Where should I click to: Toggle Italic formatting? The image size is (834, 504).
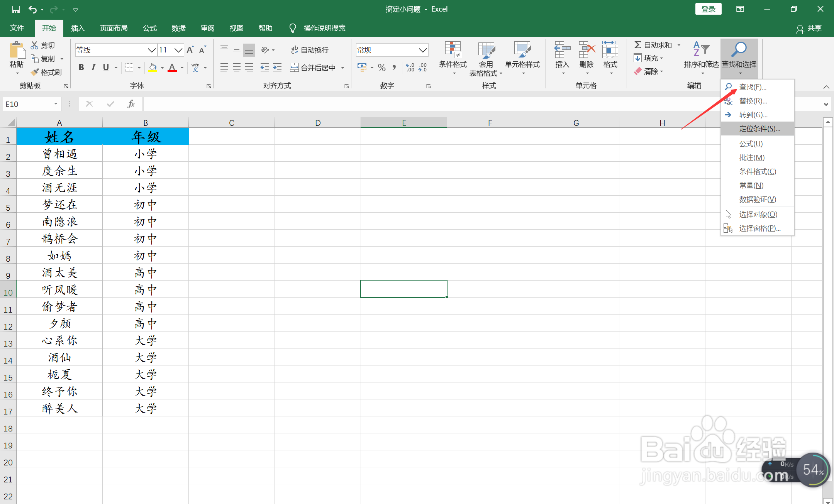pos(93,68)
